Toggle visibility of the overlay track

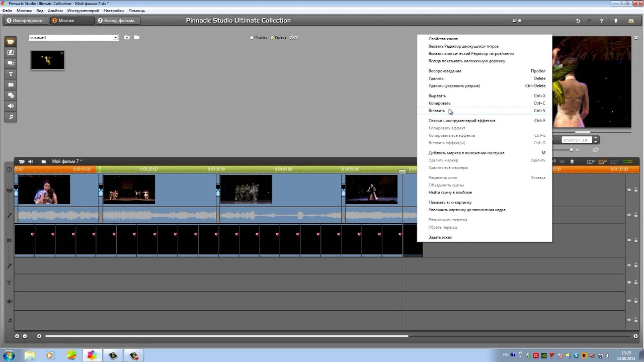coord(629,240)
